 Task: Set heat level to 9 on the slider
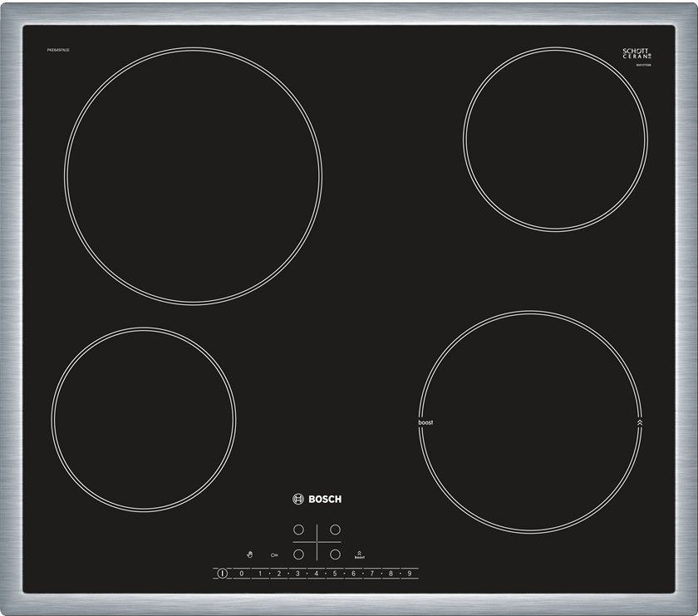(409, 574)
